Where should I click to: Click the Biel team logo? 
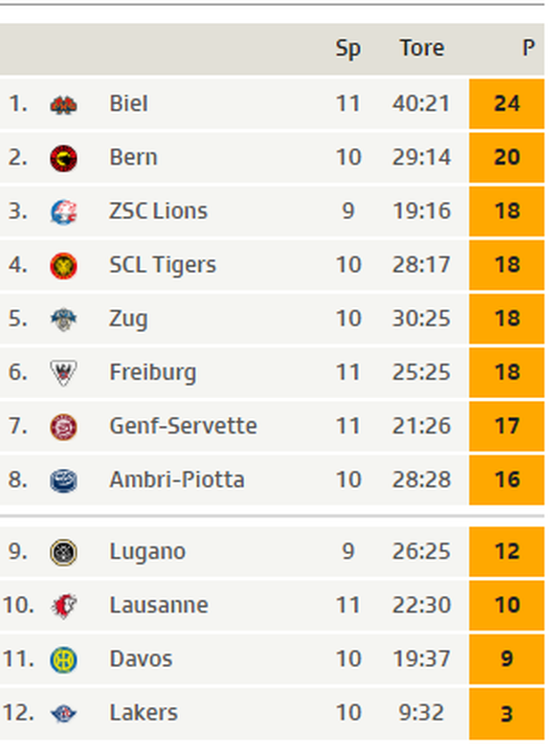point(64,104)
